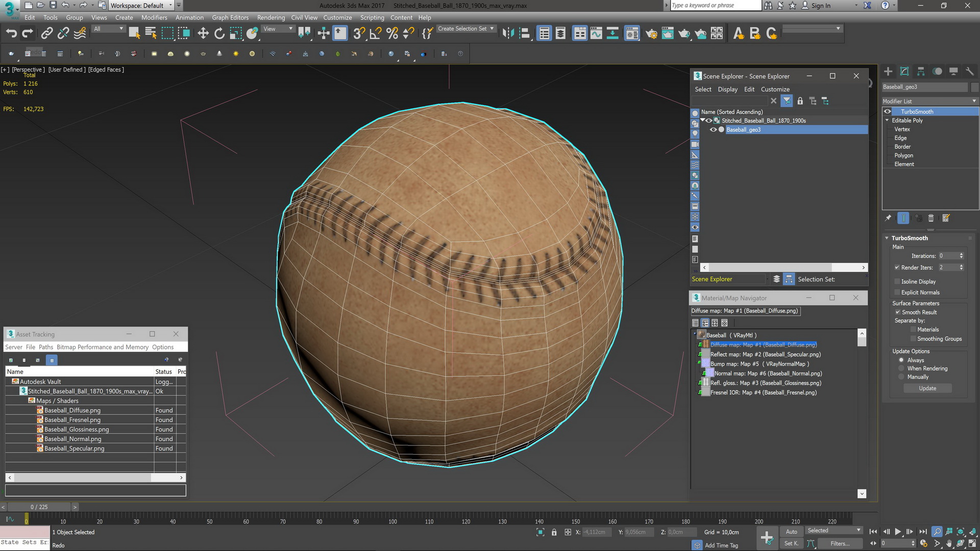Open Modifiers menu in menu bar

click(154, 16)
